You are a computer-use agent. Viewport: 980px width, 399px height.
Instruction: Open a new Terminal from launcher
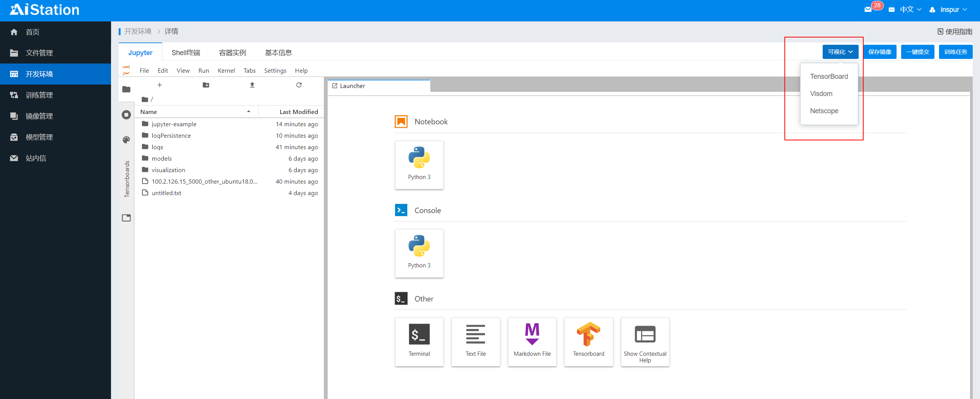click(x=419, y=342)
